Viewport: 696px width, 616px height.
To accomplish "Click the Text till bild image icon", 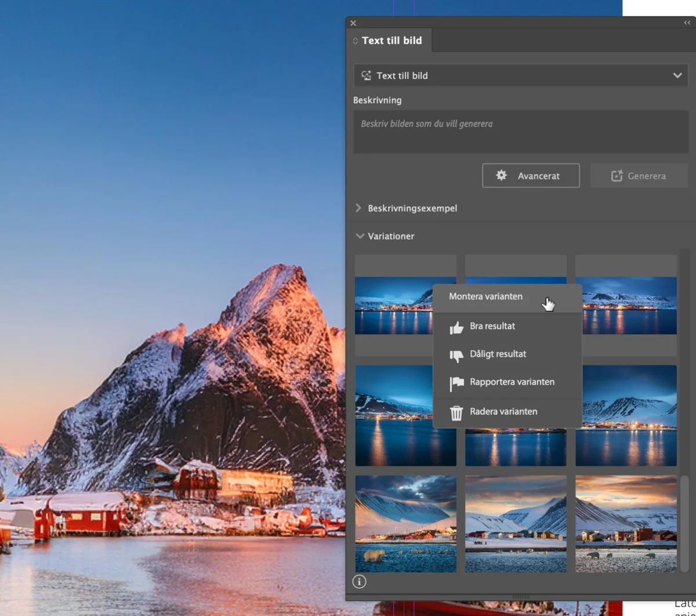I will coord(366,75).
